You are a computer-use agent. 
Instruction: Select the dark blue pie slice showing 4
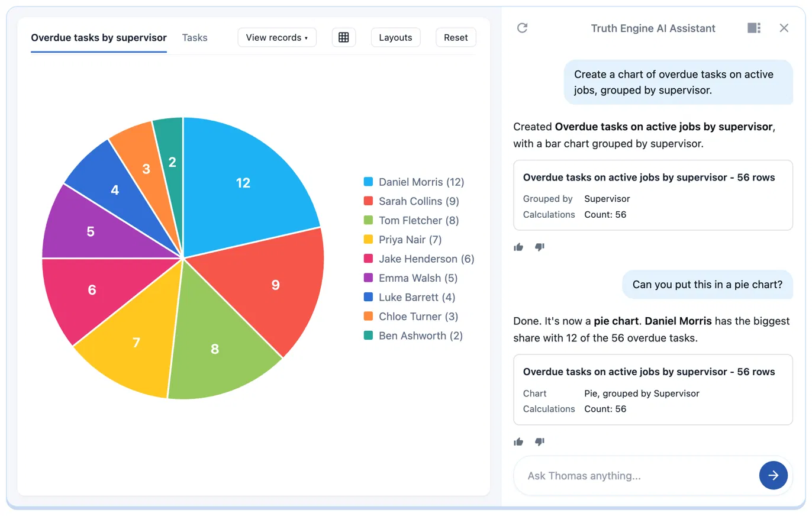[x=115, y=190]
